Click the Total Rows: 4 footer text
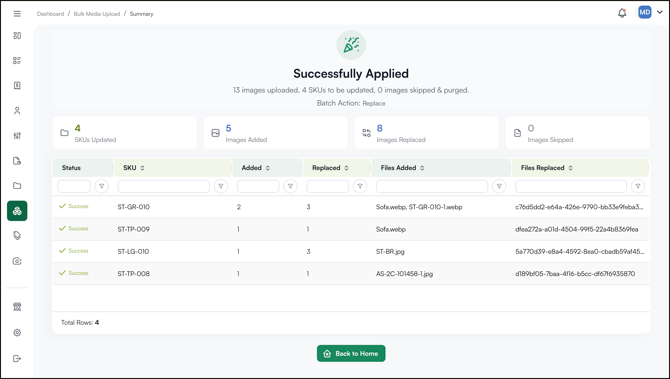Viewport: 670px width, 379px height. pyautogui.click(x=80, y=323)
